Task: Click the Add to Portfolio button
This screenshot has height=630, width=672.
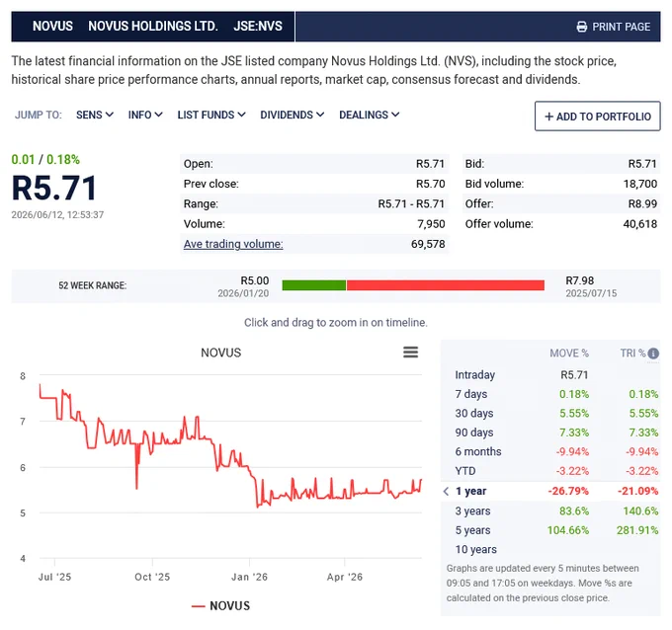Action: (598, 117)
